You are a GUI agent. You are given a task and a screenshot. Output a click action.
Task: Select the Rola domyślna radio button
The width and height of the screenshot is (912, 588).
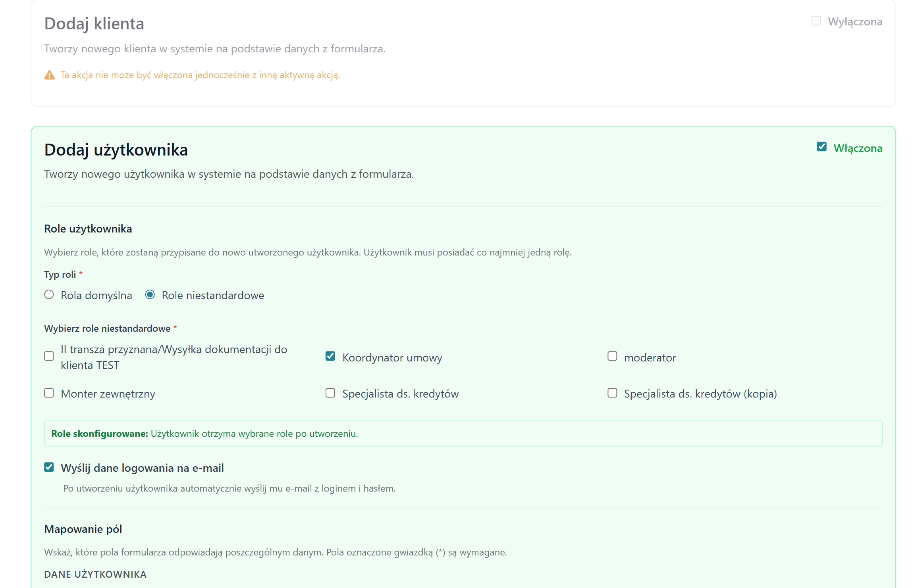click(49, 295)
